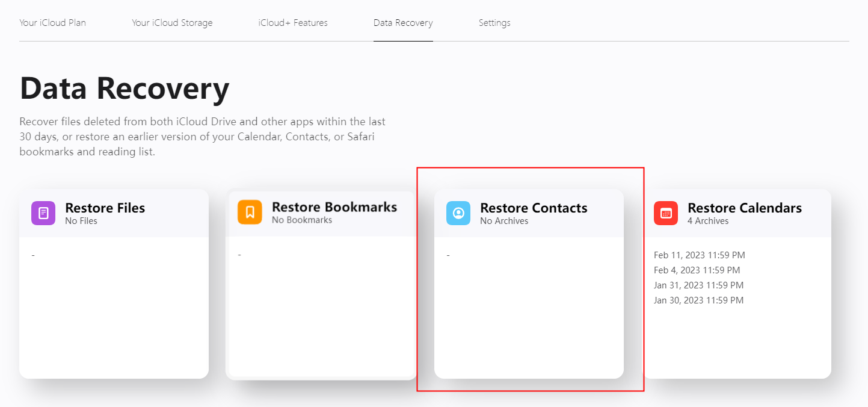Click the purple Restore Files icon

click(x=43, y=213)
